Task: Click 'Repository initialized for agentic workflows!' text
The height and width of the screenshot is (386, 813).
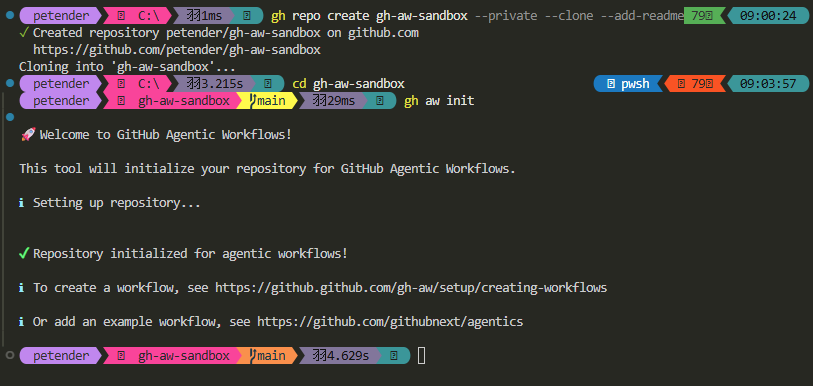Action: tap(190, 254)
